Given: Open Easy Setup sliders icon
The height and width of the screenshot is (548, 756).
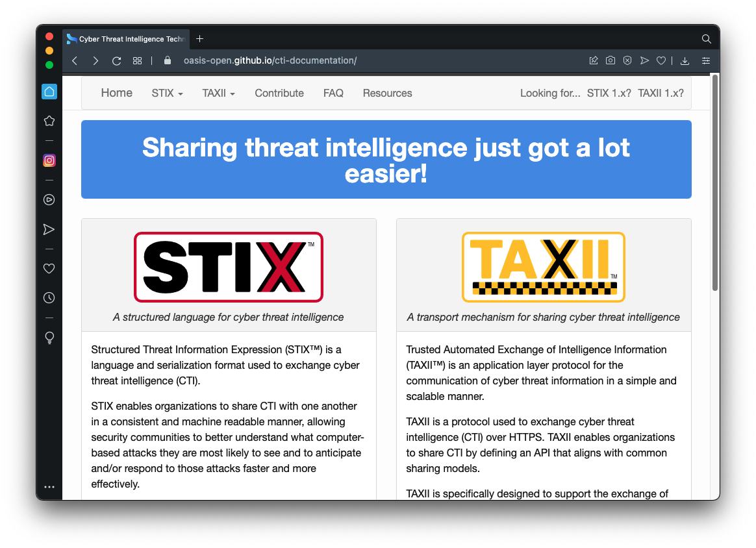Looking at the screenshot, I should (x=706, y=61).
